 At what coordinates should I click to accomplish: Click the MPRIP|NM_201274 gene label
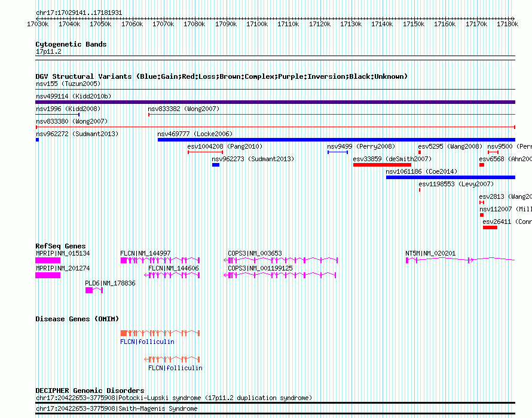pos(63,268)
